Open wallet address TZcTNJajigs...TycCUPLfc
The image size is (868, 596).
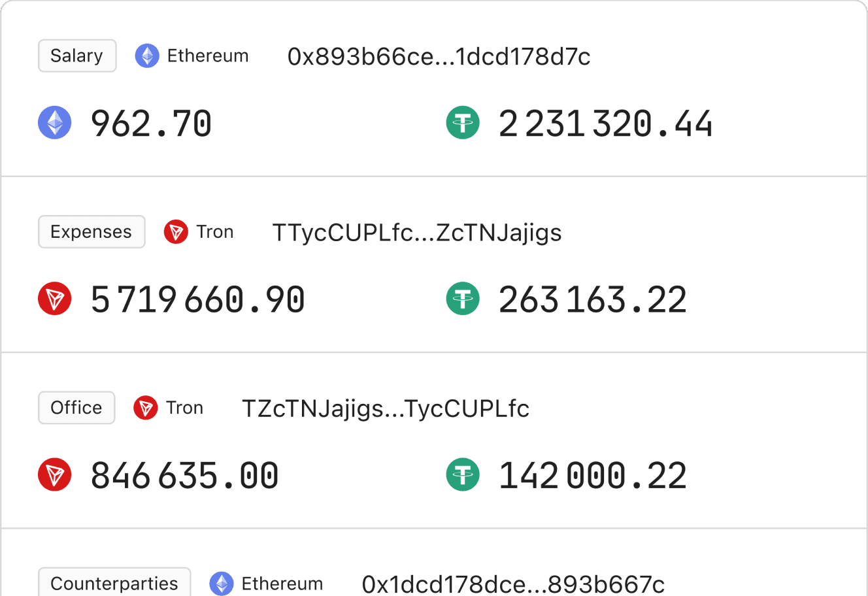[386, 408]
